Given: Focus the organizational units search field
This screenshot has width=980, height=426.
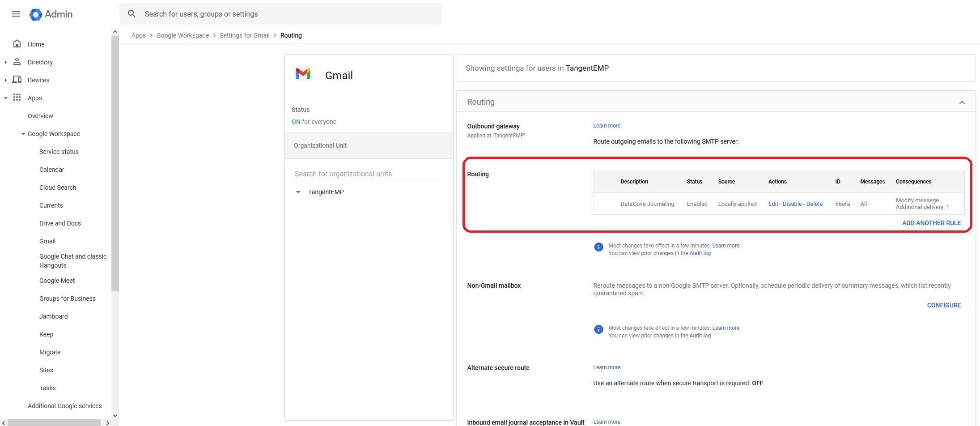Looking at the screenshot, I should (368, 174).
